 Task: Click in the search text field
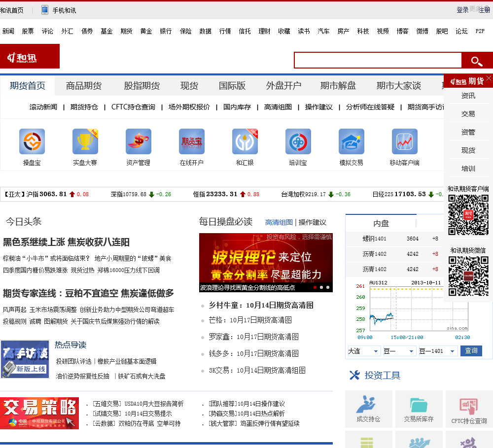tap(378, 61)
